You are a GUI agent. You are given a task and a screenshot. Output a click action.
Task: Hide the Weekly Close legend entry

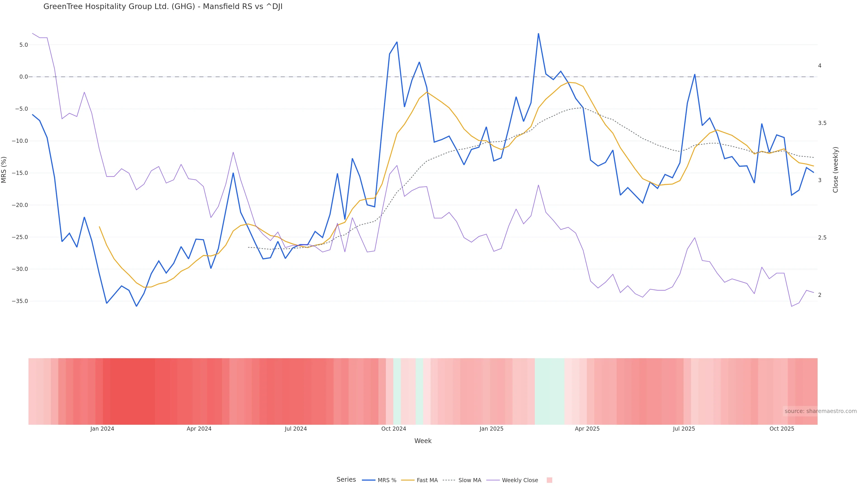520,480
